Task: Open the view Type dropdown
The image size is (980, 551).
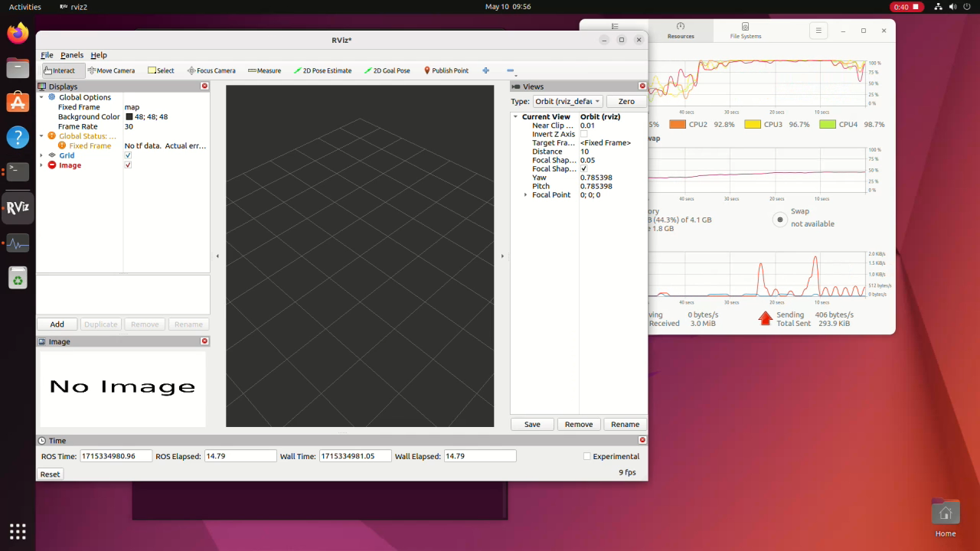Action: pyautogui.click(x=567, y=102)
